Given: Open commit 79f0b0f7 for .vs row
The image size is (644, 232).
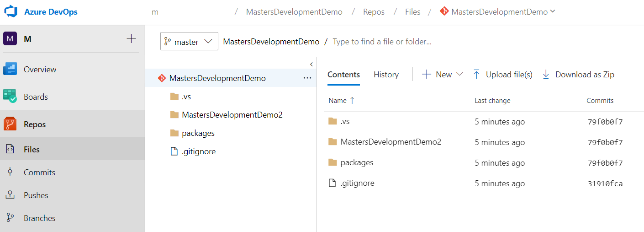Looking at the screenshot, I should (605, 122).
